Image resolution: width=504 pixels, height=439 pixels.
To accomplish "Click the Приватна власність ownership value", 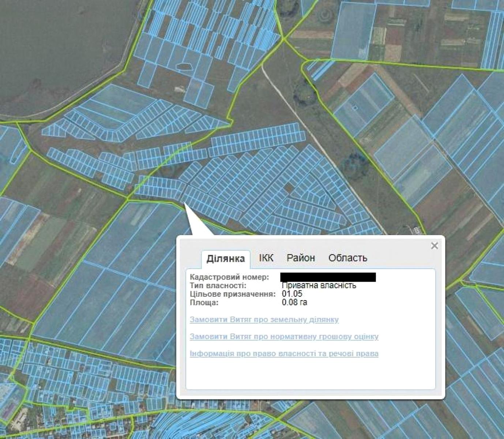I will (x=319, y=285).
